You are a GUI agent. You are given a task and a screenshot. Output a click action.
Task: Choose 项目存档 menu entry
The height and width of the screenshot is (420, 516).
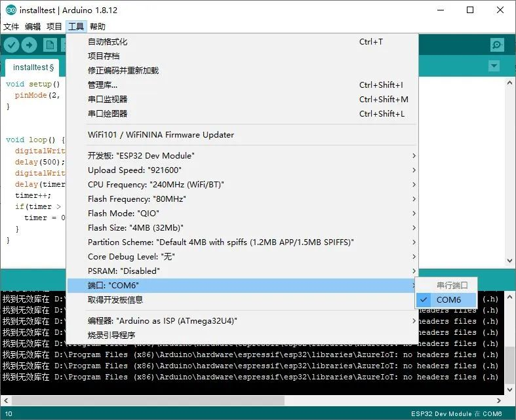[x=242, y=56]
